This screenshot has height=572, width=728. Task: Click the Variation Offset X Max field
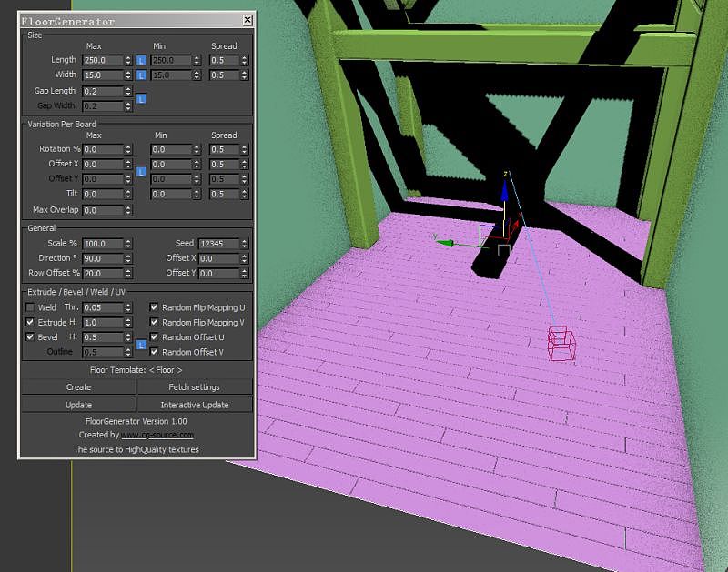click(x=103, y=165)
